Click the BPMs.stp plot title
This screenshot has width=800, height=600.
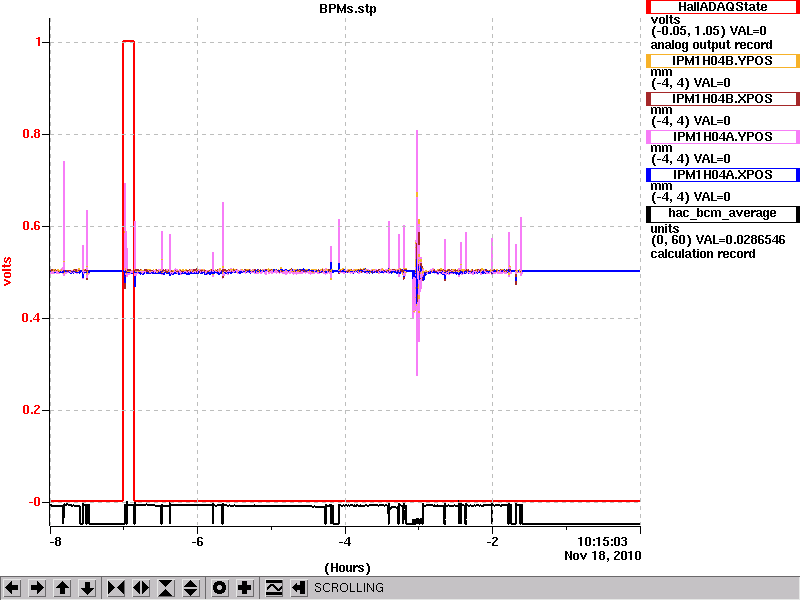click(x=347, y=9)
